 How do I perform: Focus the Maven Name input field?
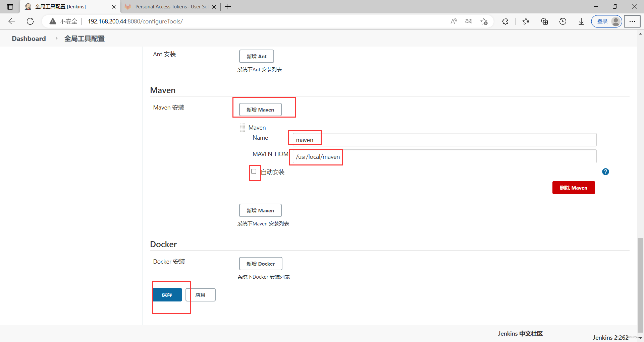pyautogui.click(x=444, y=140)
